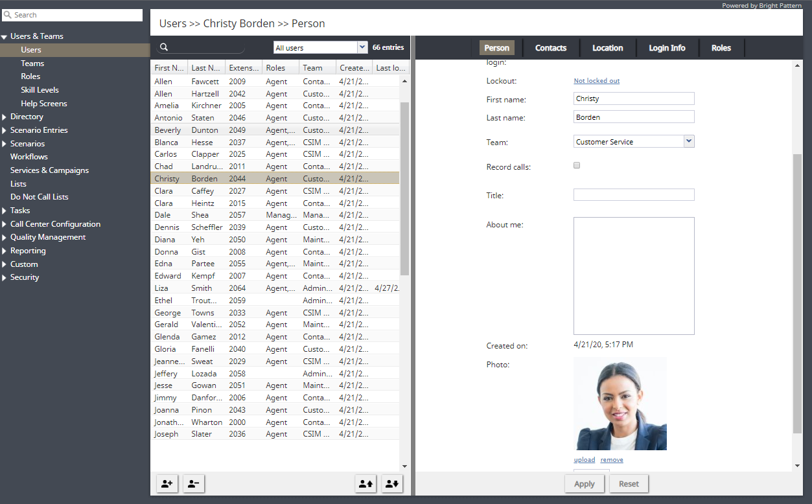
Task: Expand the Security section
Action: [5, 277]
